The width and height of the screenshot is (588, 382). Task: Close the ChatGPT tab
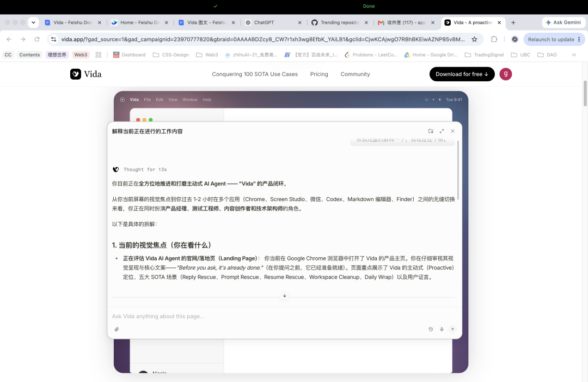coord(299,22)
